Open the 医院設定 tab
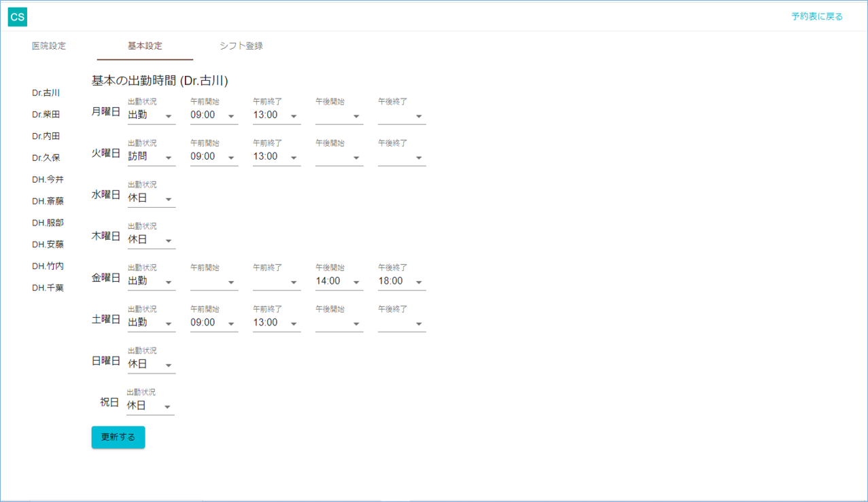The height and width of the screenshot is (502, 868). (49, 46)
